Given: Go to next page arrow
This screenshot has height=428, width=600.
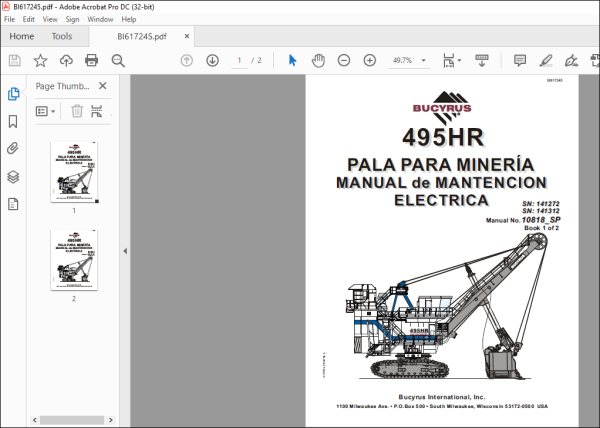Looking at the screenshot, I should click(212, 60).
